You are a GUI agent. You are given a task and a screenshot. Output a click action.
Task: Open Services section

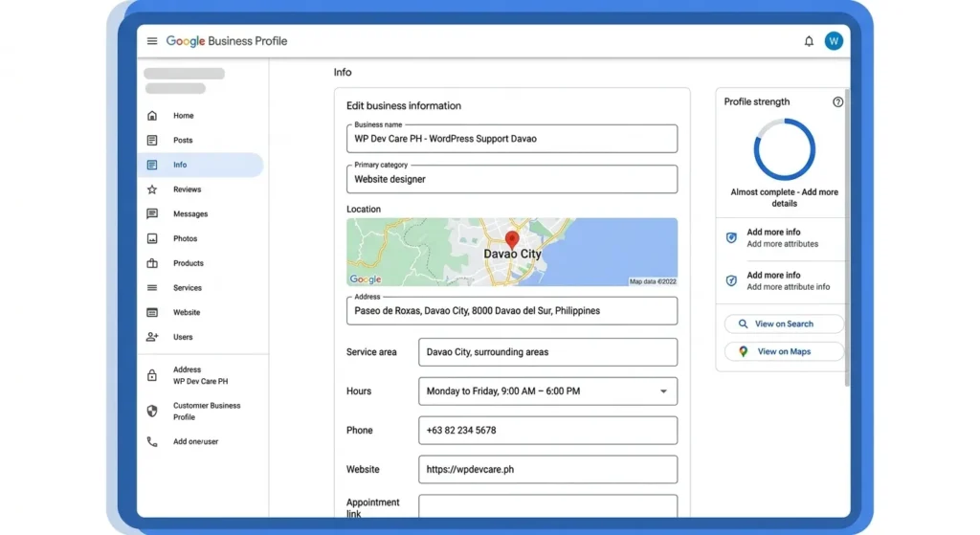201,287
